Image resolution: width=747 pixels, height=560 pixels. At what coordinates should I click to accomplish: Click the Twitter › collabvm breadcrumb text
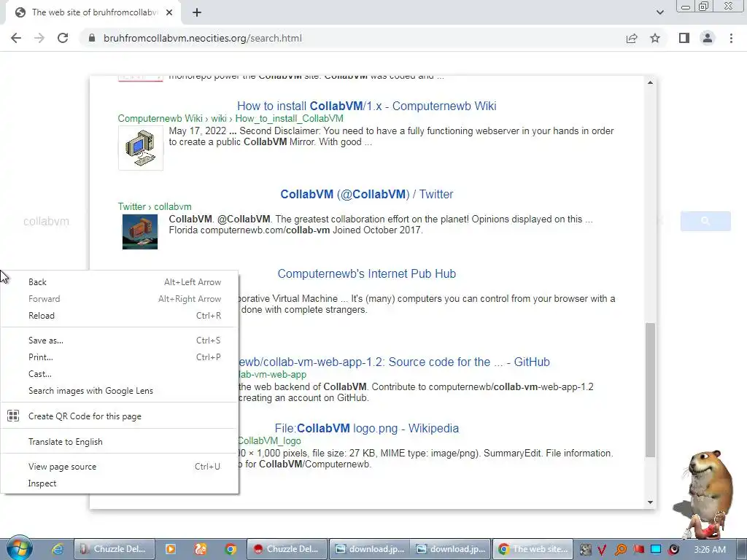click(x=155, y=206)
